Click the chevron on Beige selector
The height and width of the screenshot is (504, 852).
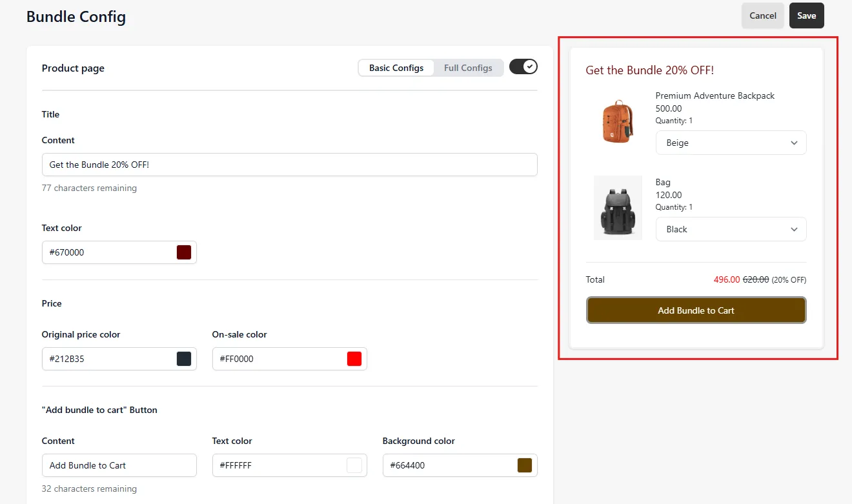tap(794, 143)
